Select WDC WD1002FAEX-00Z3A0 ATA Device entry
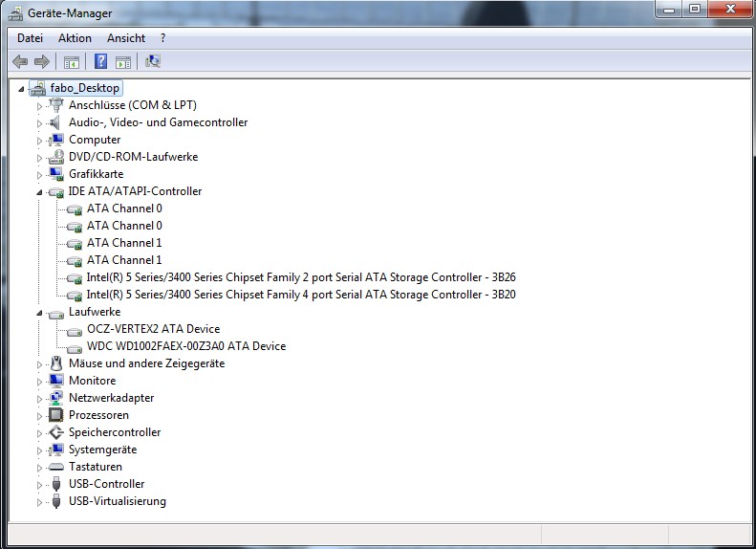The image size is (756, 549). pyautogui.click(x=186, y=346)
